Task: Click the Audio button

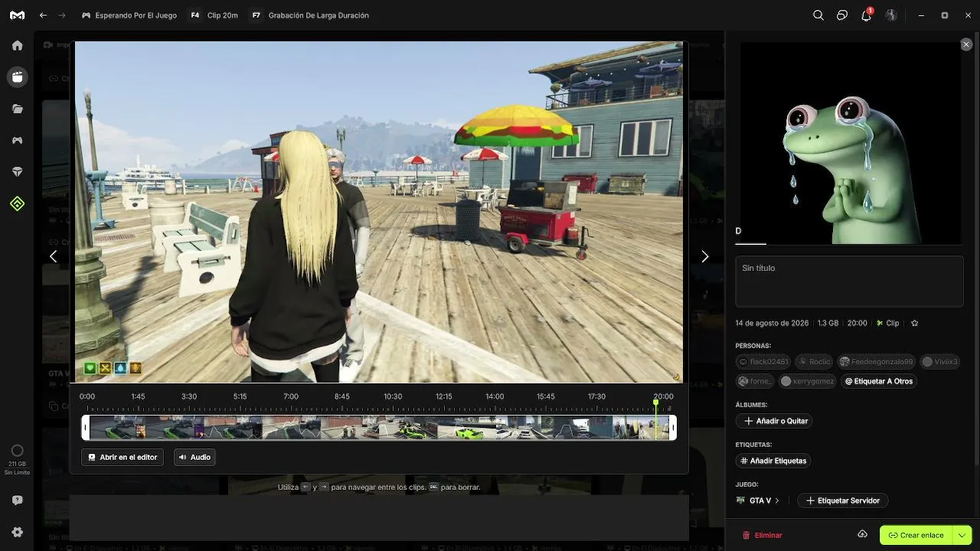Action: click(194, 457)
